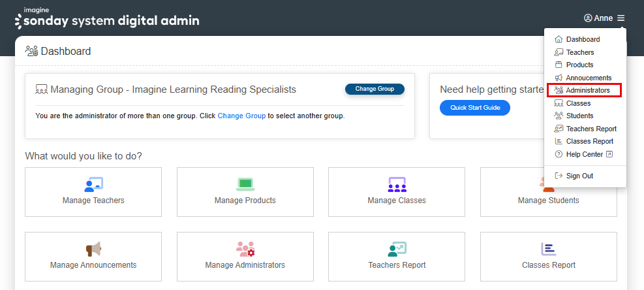Click the Manage Products label
This screenshot has height=290, width=644.
(245, 201)
